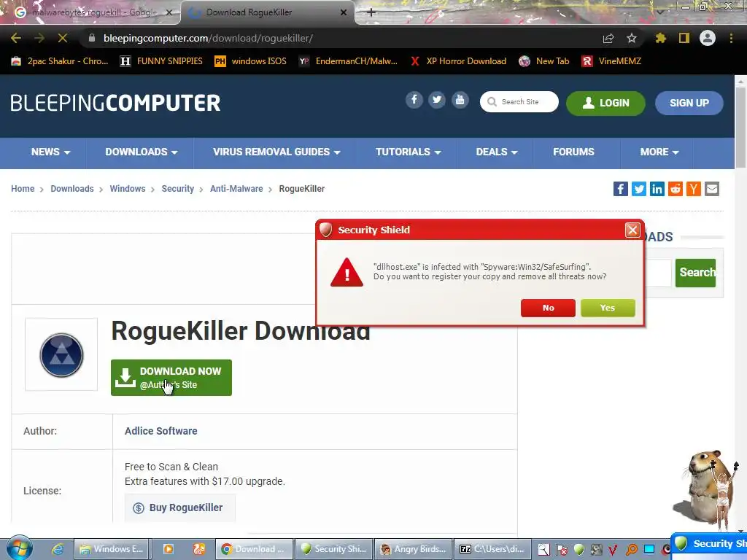Share page by email envelope icon
The width and height of the screenshot is (747, 560).
(712, 189)
